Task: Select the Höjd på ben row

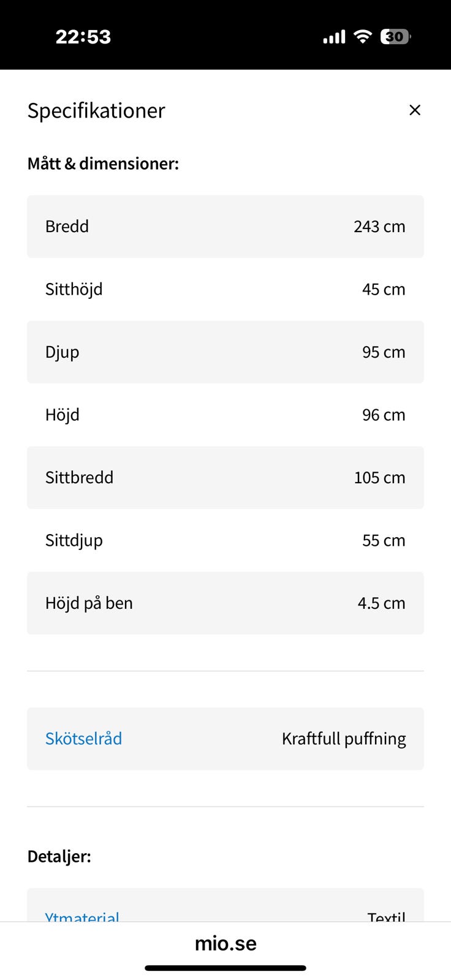Action: [225, 603]
